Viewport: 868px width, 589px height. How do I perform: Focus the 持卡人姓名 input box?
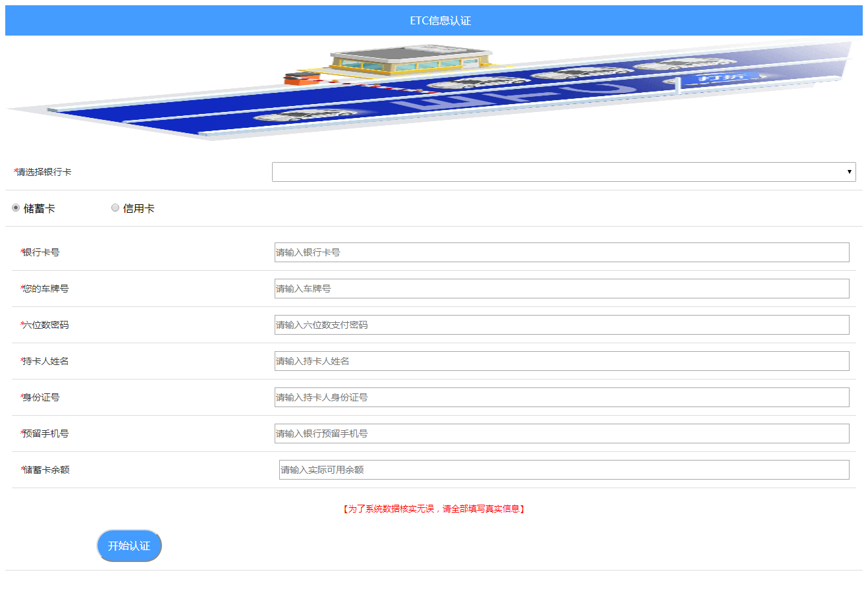click(561, 361)
